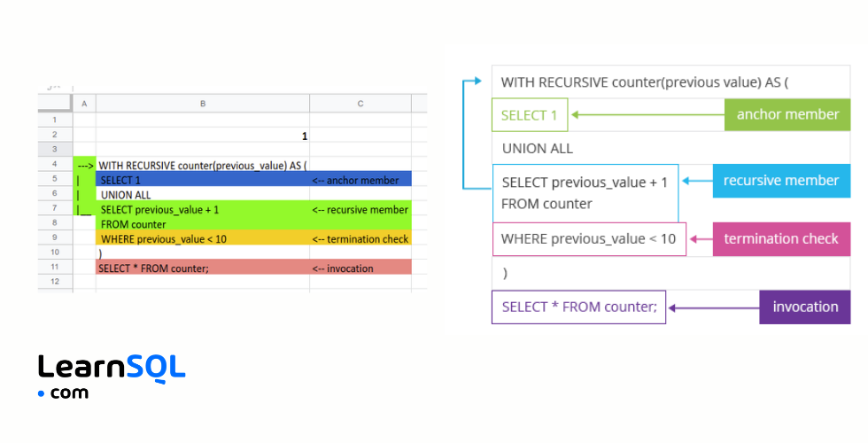Viewport: 868px width, 443px height.
Task: Click the closing parenthesis cell in row 10
Action: (203, 253)
